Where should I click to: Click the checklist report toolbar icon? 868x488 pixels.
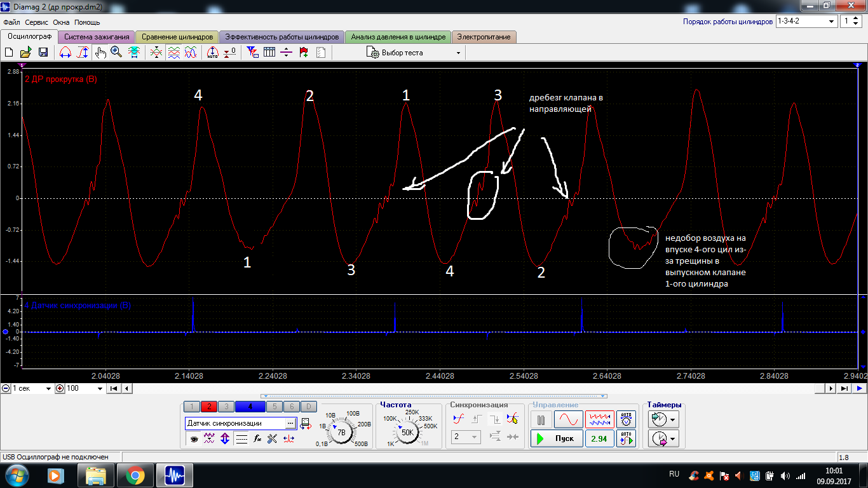point(320,53)
